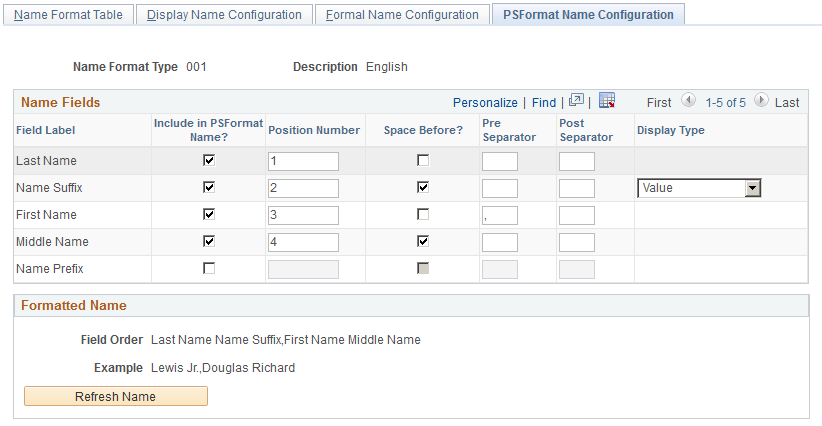
Task: Click the Name Suffix row label
Action: (x=49, y=188)
